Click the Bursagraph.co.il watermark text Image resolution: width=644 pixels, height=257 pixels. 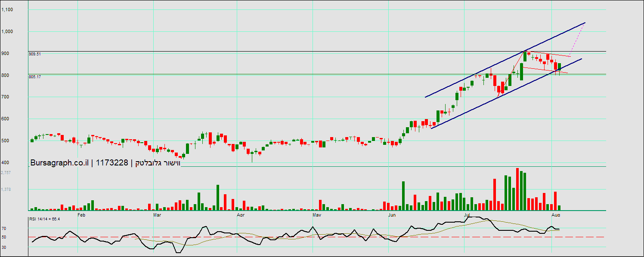click(x=59, y=162)
